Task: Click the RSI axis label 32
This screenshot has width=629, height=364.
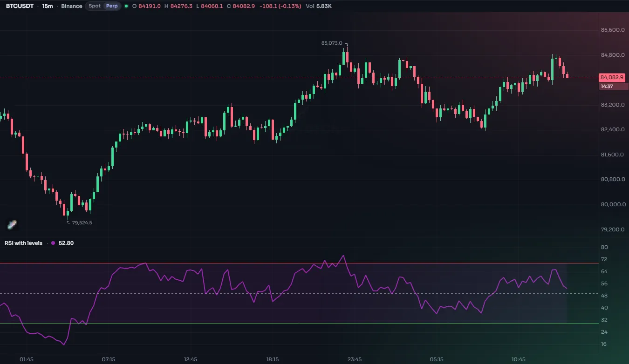Action: (x=604, y=320)
